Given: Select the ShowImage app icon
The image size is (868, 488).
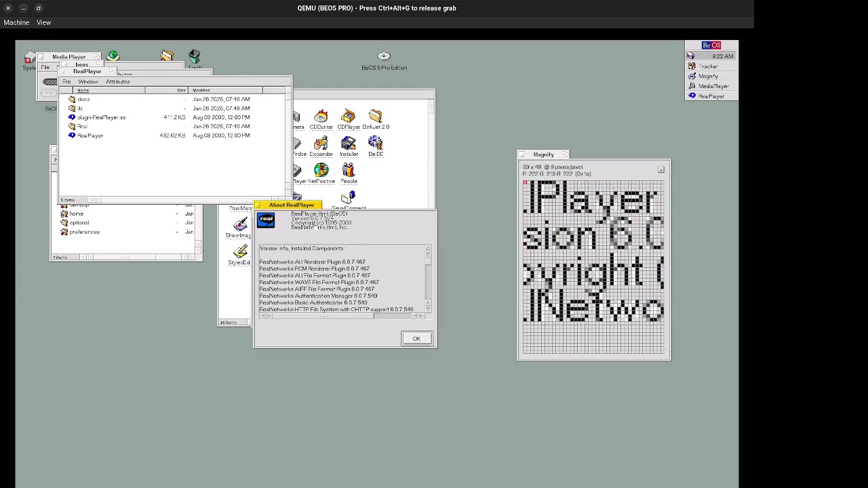Looking at the screenshot, I should point(240,225).
